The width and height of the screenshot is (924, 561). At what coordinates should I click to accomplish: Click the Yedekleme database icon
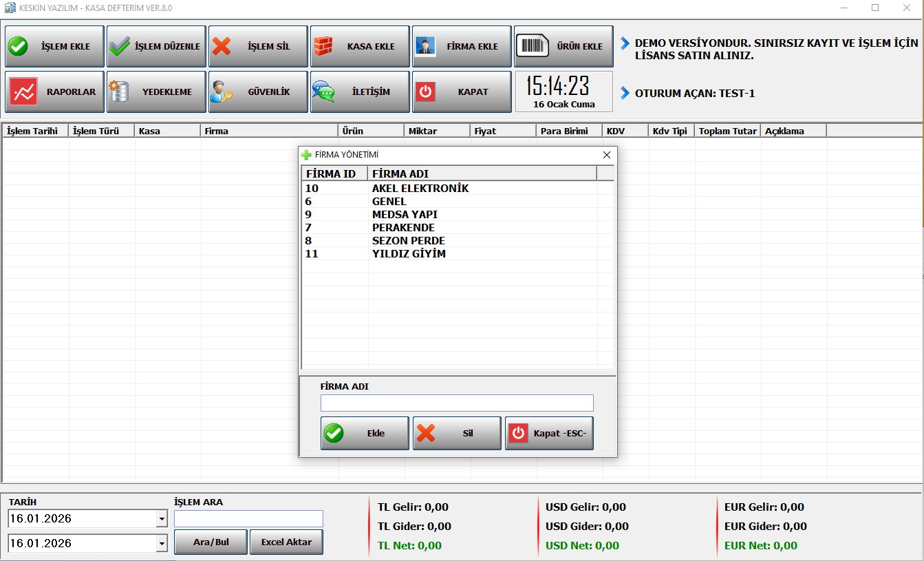[120, 92]
